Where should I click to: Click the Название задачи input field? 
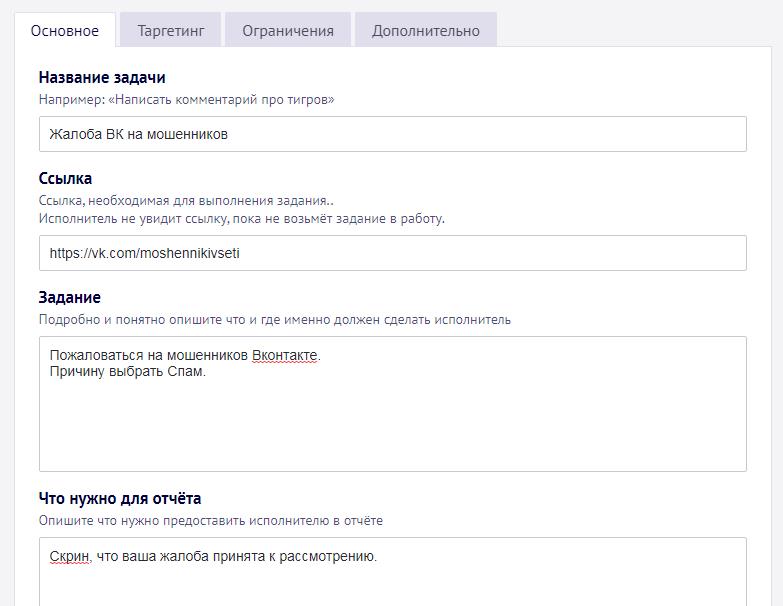click(x=392, y=134)
